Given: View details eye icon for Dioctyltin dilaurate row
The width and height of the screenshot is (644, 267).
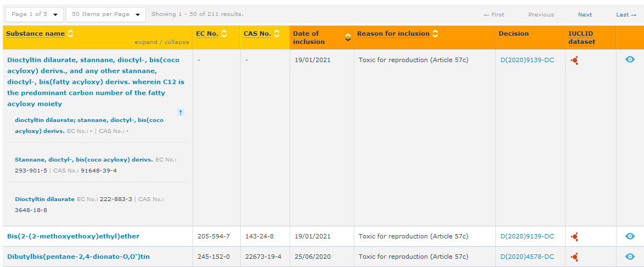Looking at the screenshot, I should (x=630, y=59).
